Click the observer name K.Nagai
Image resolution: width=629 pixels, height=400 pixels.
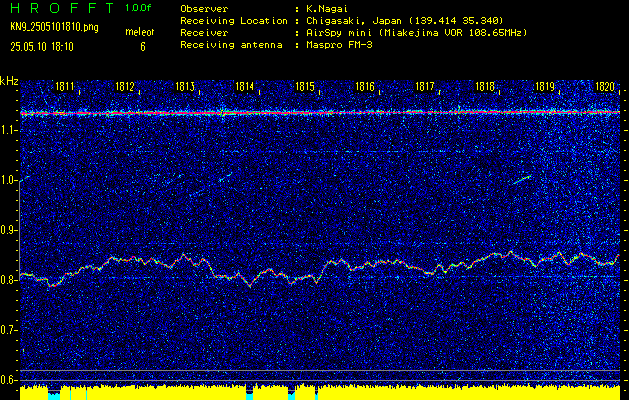[326, 8]
